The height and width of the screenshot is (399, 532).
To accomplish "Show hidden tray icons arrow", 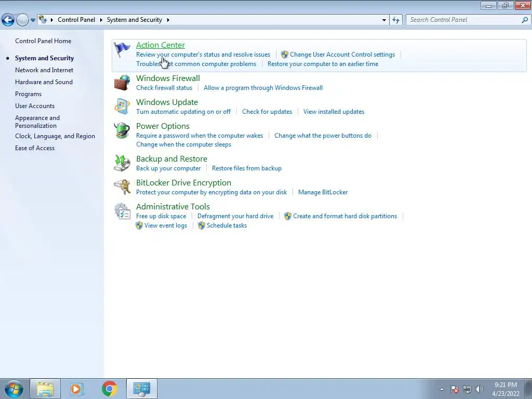I will click(442, 389).
